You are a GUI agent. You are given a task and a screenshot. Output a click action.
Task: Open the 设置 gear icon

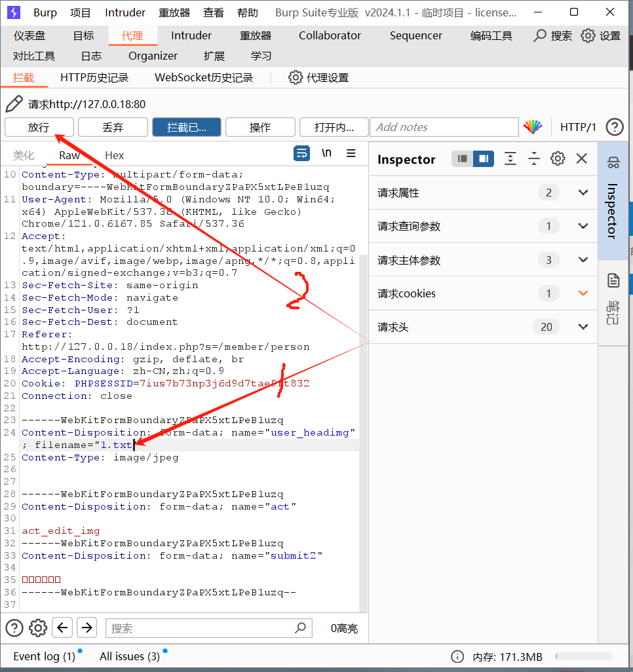point(588,35)
